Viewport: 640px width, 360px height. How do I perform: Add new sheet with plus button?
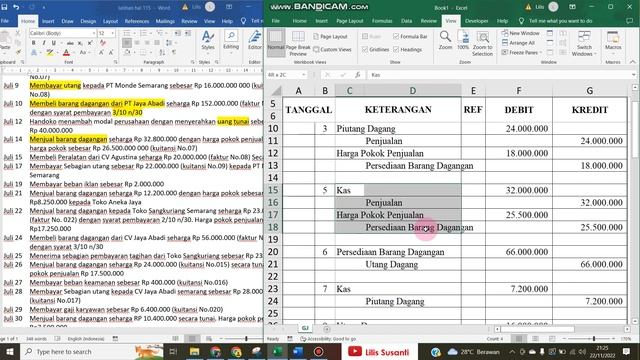click(327, 329)
